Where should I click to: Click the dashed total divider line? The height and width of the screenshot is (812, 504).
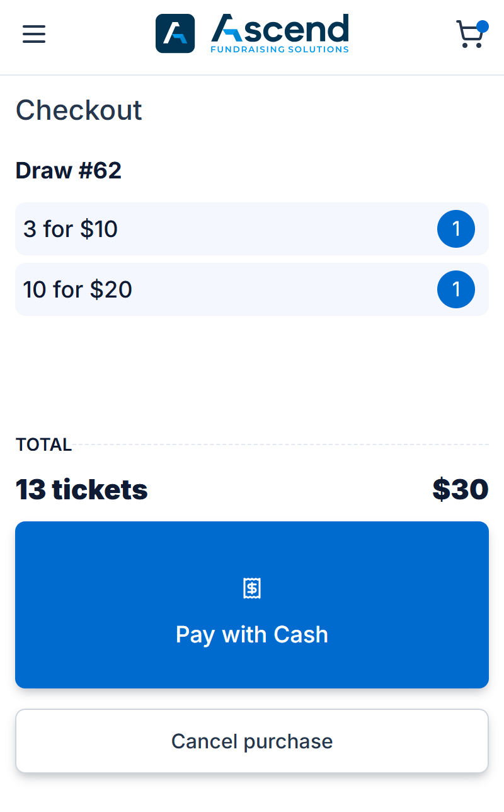click(x=280, y=444)
